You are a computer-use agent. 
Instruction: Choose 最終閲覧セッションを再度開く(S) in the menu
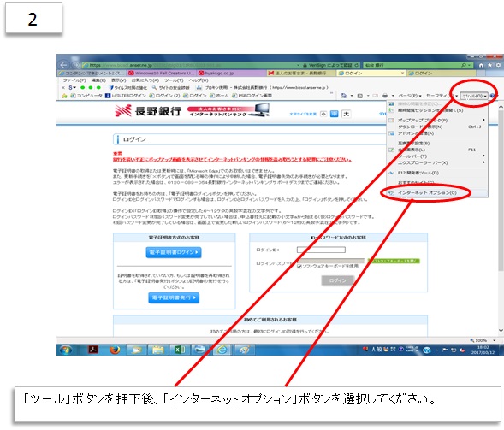[x=437, y=110]
